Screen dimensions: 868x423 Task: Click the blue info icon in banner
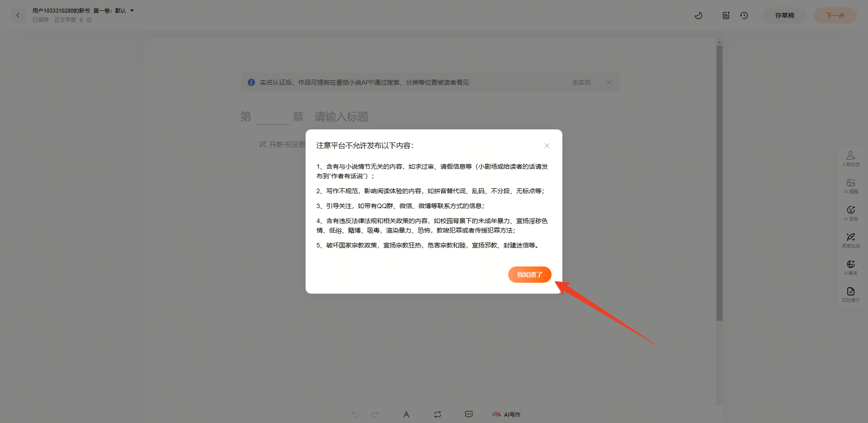251,82
